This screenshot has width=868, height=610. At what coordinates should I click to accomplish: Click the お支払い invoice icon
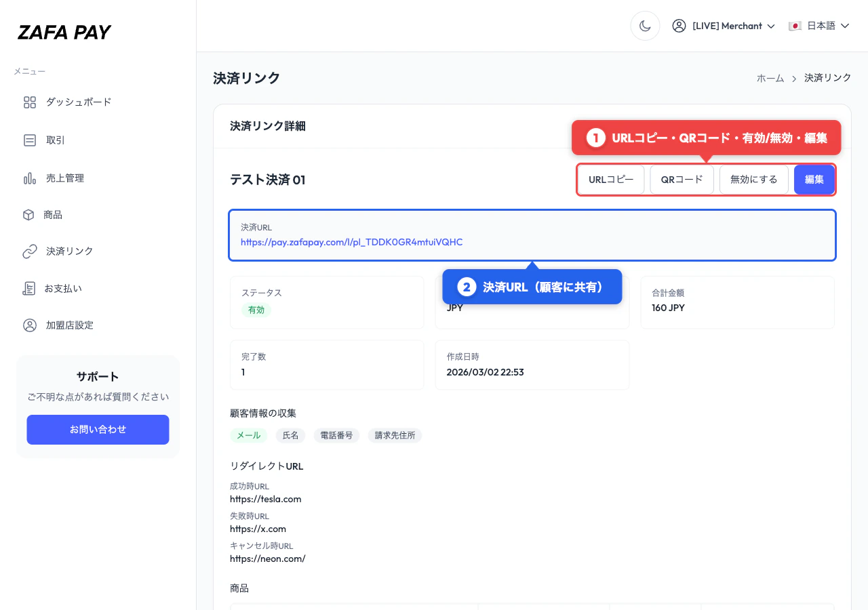[30, 288]
